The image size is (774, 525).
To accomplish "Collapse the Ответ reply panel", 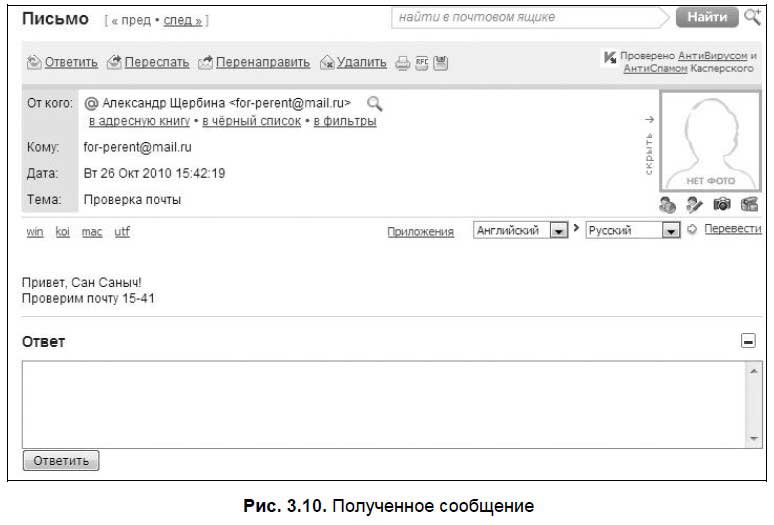I will coord(748,341).
